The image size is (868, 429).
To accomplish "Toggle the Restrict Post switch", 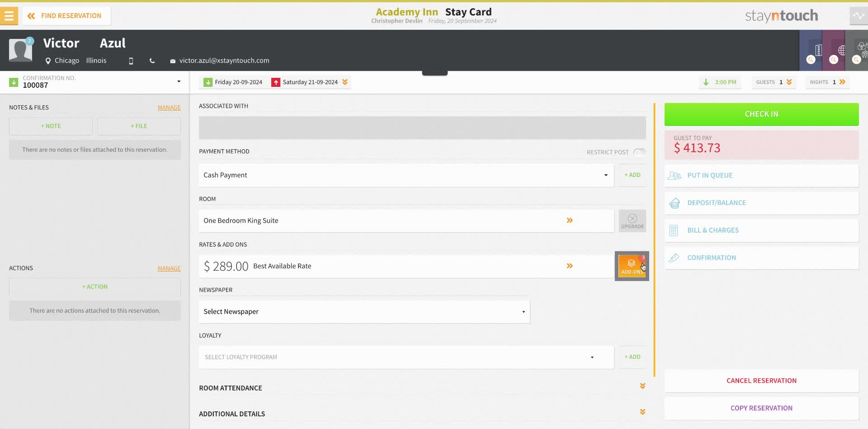I will (639, 152).
